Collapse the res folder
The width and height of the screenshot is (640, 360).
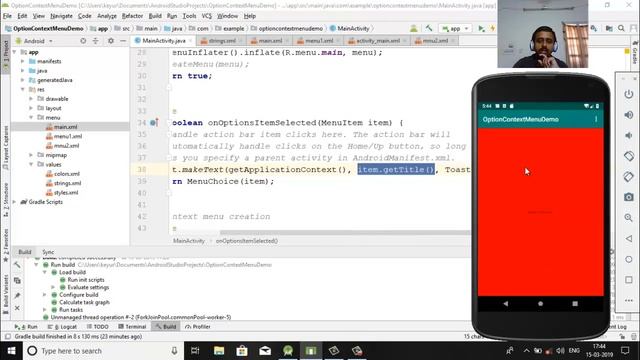23,89
